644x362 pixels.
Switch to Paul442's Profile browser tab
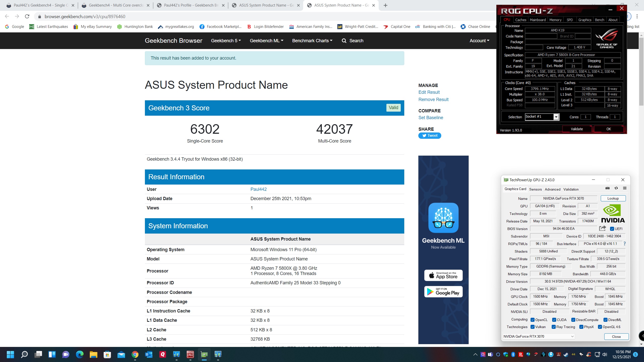(191, 5)
